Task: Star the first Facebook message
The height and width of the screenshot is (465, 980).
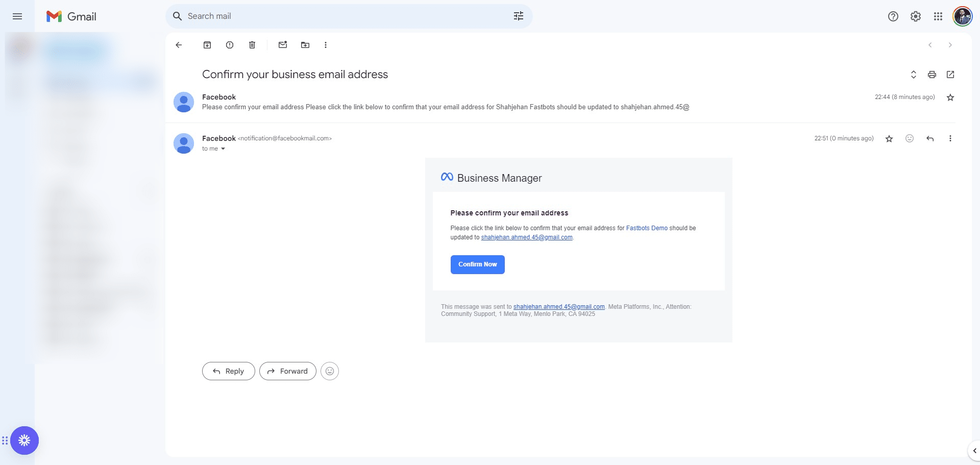Action: 950,97
